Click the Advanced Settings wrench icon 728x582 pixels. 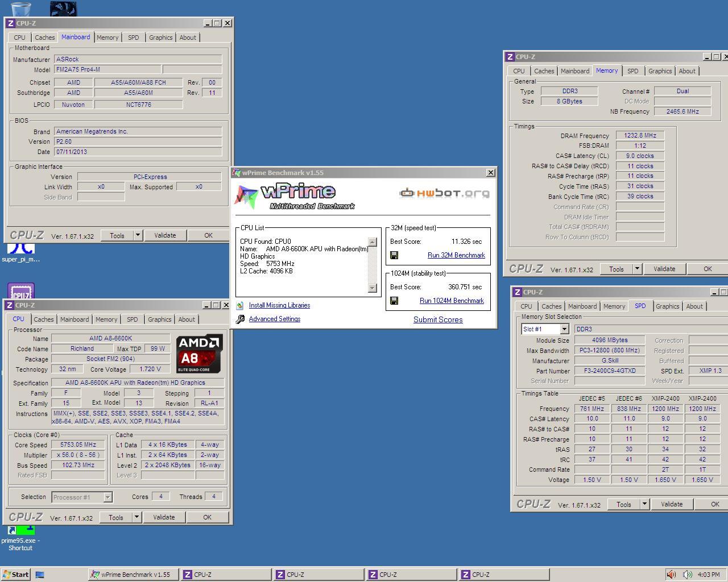coord(240,319)
